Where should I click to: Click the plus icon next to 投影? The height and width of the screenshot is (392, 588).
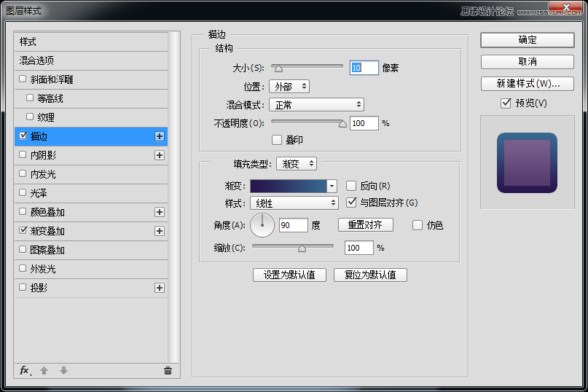pyautogui.click(x=160, y=288)
